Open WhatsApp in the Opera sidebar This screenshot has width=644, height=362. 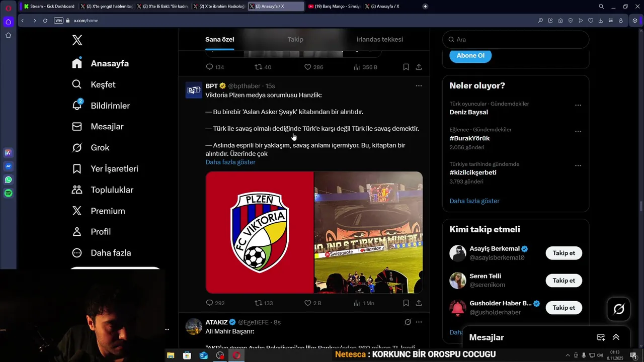[x=8, y=179]
